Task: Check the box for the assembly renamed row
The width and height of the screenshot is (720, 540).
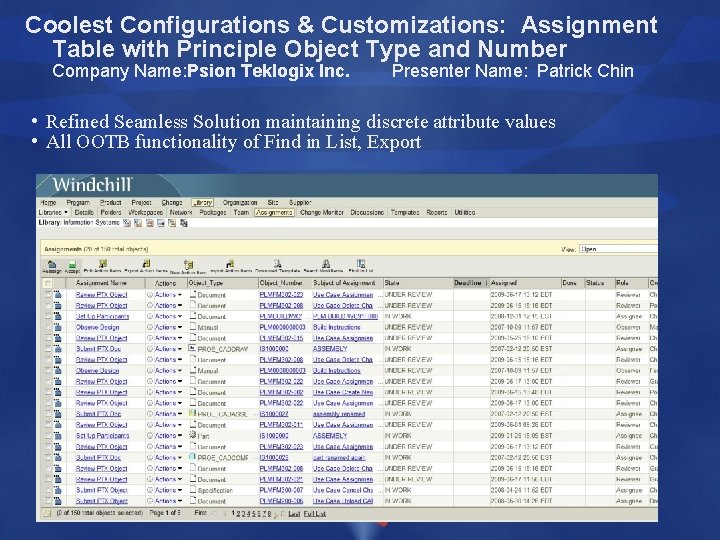Action: point(48,414)
